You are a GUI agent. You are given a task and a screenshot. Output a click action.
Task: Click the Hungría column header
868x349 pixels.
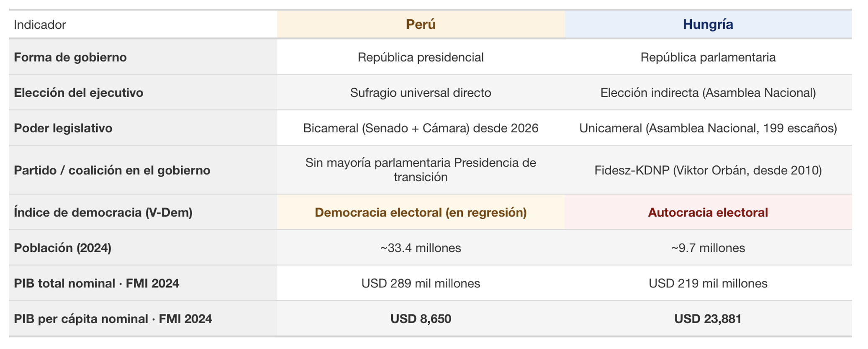[x=707, y=24]
